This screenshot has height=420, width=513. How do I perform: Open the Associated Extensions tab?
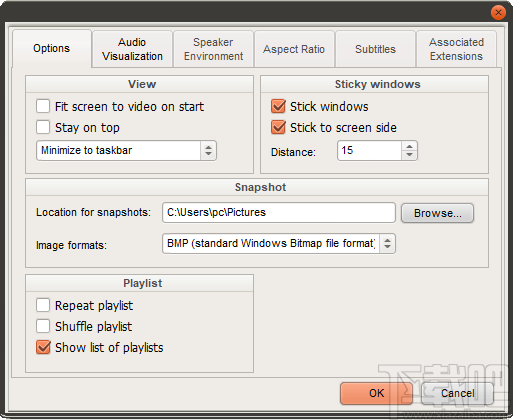click(x=456, y=49)
